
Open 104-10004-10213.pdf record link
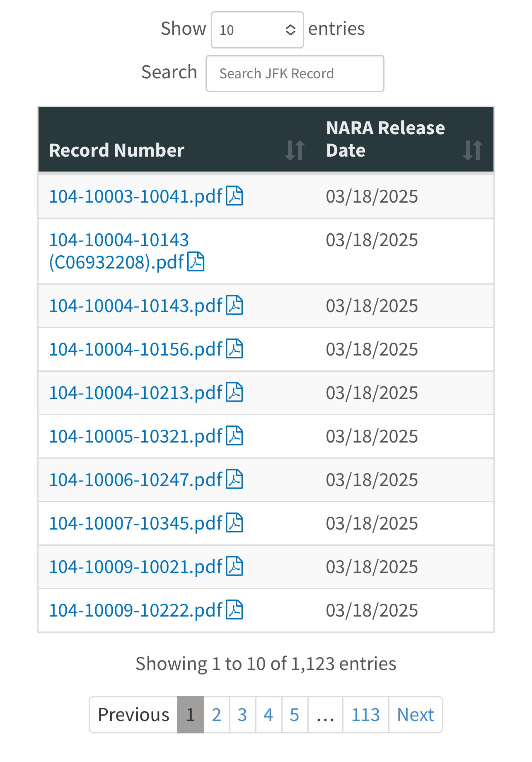pos(135,393)
